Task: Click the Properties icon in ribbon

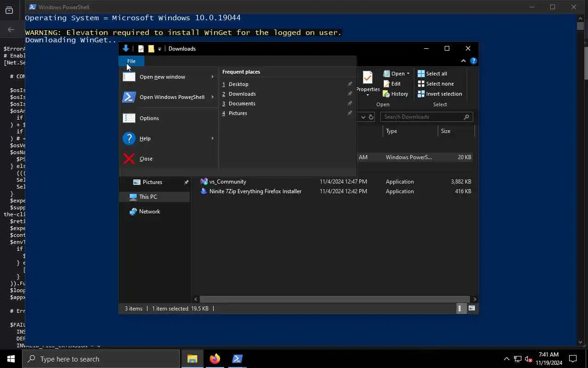Action: (367, 77)
